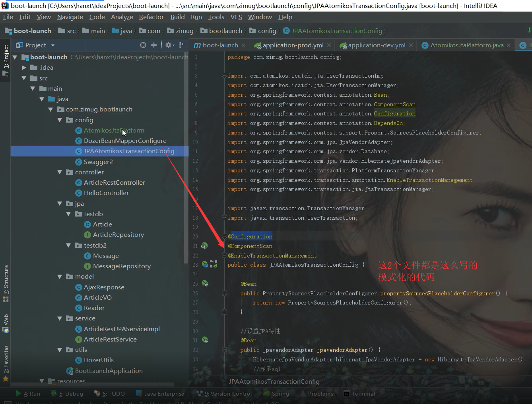Click the bean gutter icon on line 31

click(205, 340)
